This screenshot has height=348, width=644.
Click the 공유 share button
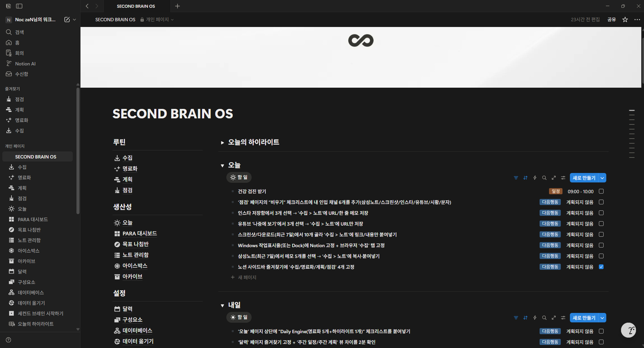611,20
